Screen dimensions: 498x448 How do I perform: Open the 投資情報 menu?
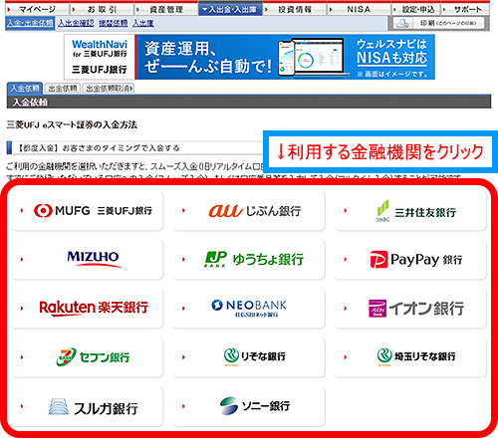295,9
